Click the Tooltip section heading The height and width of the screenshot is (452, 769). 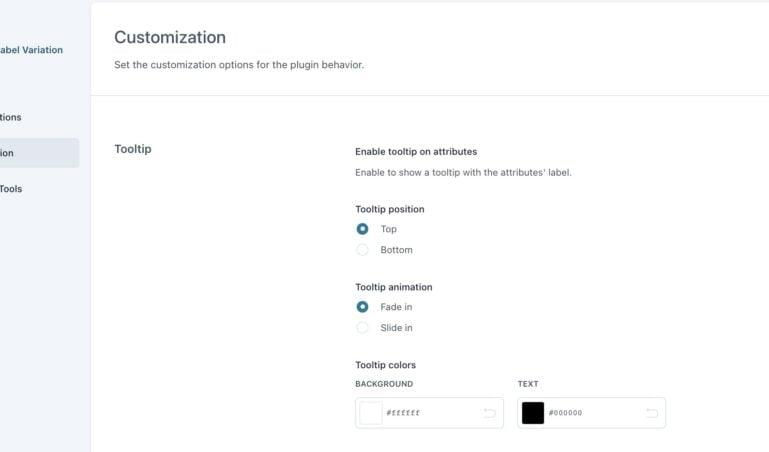click(x=133, y=149)
